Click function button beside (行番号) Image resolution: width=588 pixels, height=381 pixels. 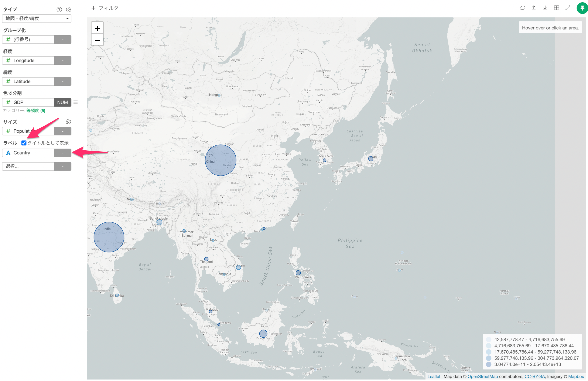point(62,40)
